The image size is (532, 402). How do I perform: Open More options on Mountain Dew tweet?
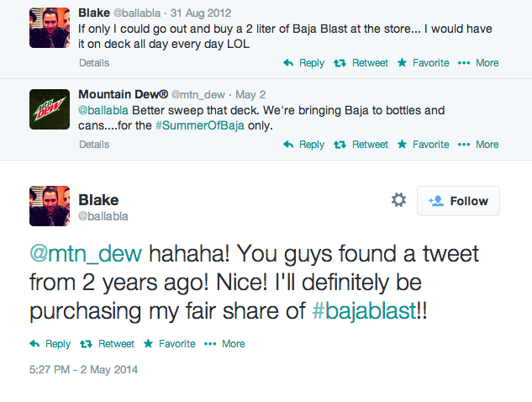pyautogui.click(x=478, y=145)
